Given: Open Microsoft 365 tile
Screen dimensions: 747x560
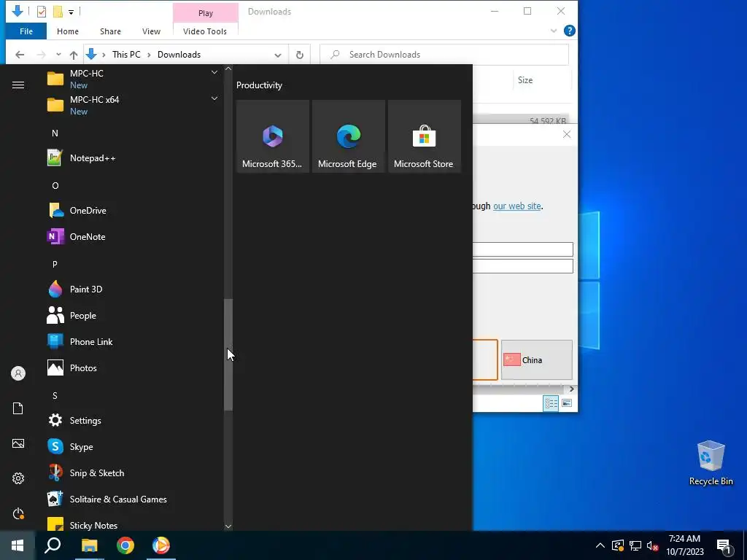Looking at the screenshot, I should point(273,136).
